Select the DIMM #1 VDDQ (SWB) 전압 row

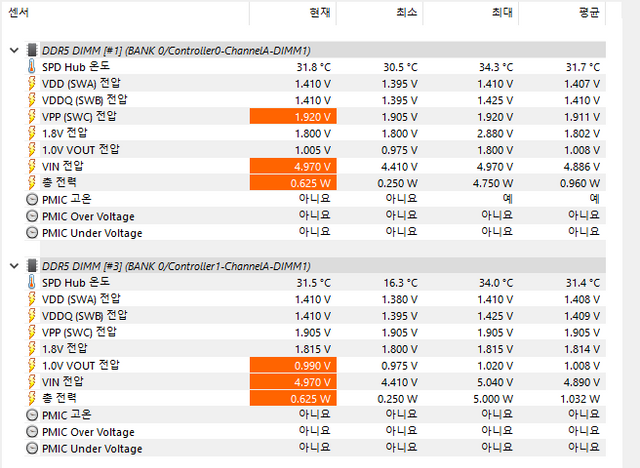click(85, 100)
